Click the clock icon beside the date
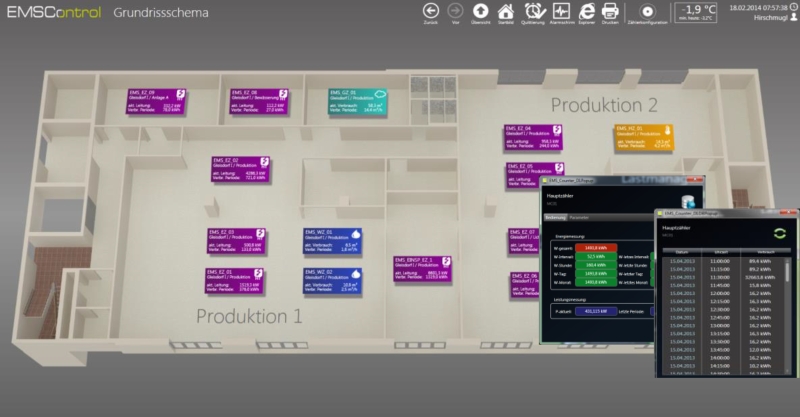 pos(794,7)
